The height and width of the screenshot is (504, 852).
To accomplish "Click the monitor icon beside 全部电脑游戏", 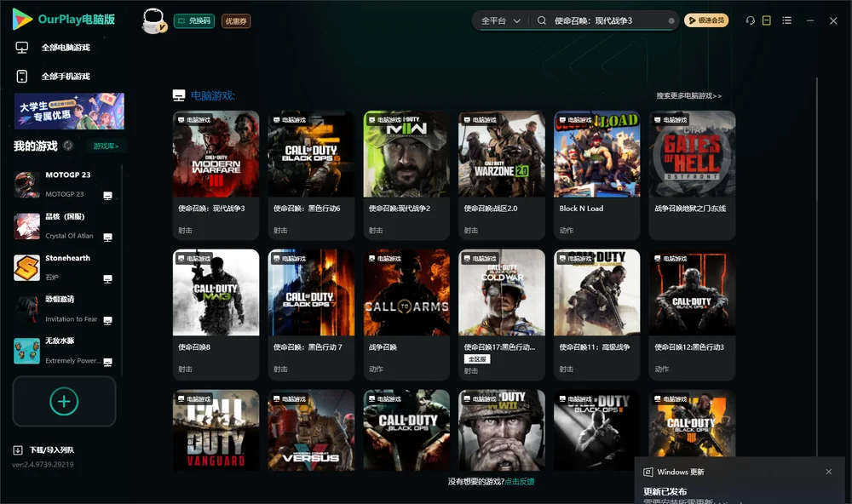I will [x=22, y=48].
